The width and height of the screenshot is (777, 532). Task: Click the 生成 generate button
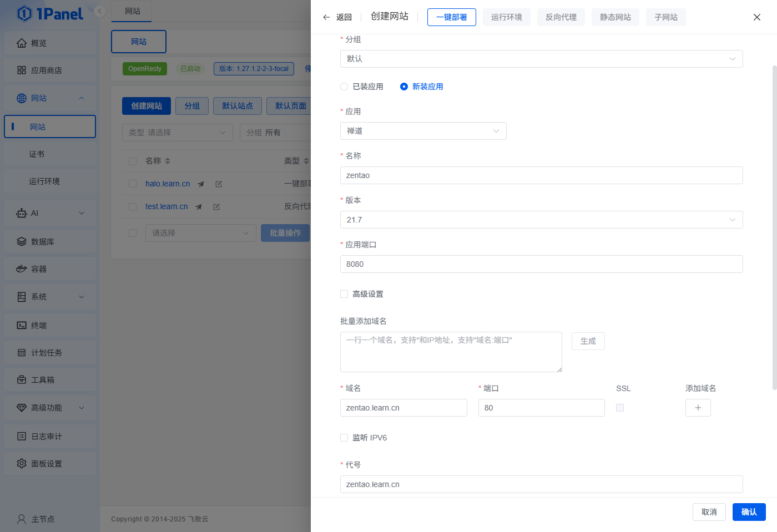tap(588, 341)
